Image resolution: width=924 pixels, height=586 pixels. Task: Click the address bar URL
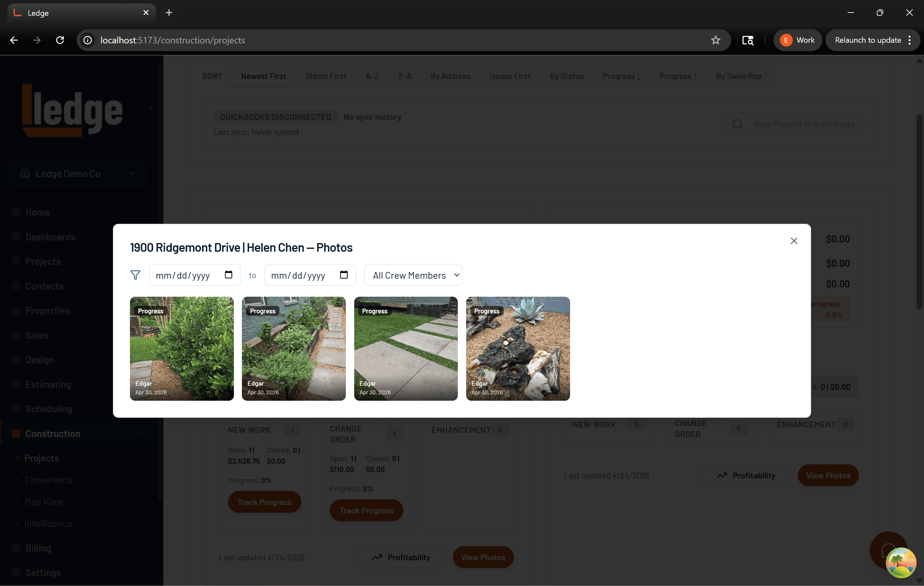tap(173, 40)
